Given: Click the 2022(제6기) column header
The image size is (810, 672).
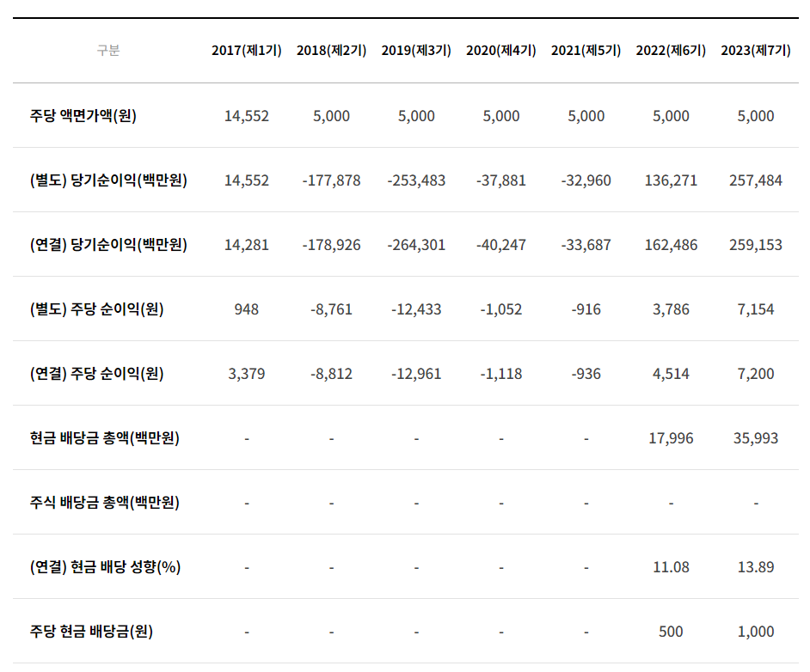Looking at the screenshot, I should click(671, 51).
